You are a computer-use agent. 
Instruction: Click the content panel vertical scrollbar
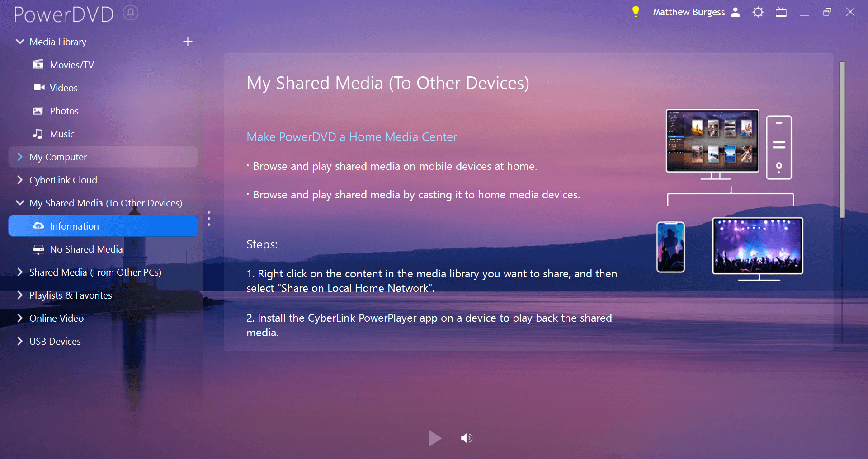pos(842,140)
